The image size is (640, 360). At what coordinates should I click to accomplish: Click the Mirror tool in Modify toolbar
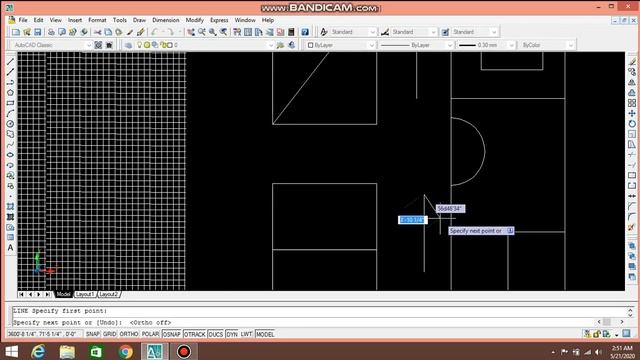[x=632, y=82]
